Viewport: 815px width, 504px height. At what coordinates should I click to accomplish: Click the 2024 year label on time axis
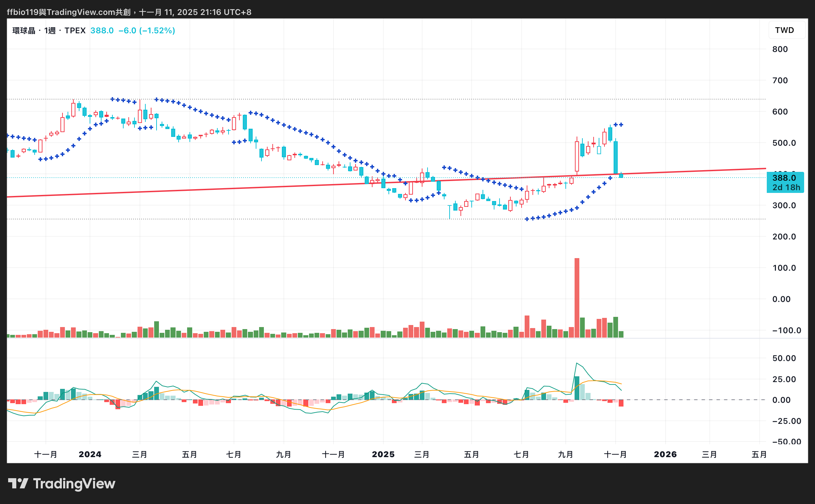[90, 454]
